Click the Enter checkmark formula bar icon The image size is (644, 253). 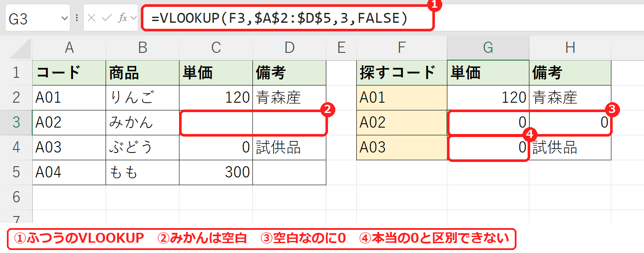(107, 18)
